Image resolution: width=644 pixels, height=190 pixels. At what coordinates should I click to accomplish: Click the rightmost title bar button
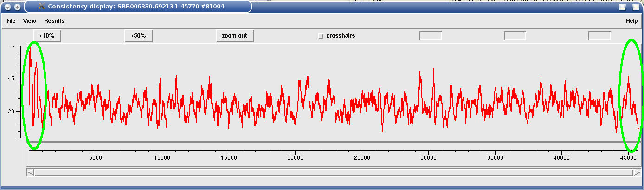coord(635,7)
